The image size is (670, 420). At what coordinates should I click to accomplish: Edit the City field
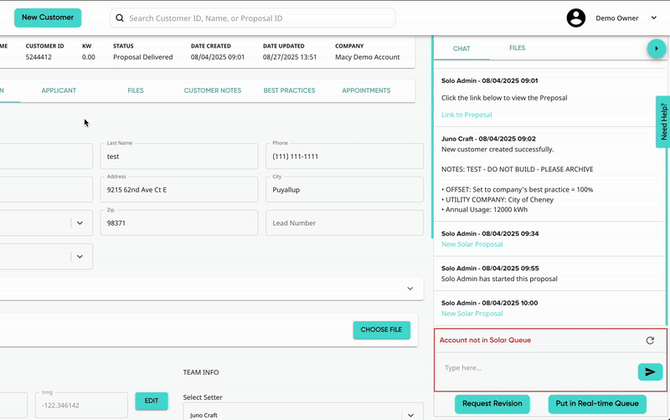click(344, 189)
